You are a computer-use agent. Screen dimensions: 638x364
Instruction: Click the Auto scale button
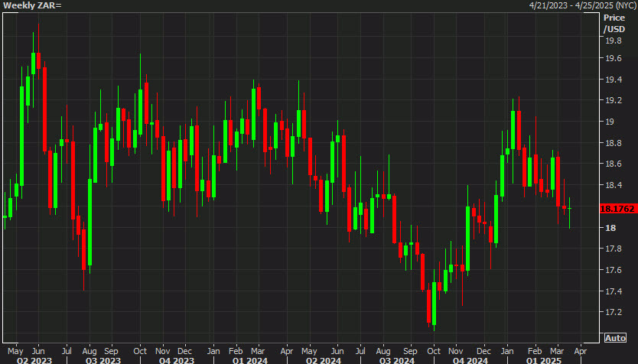pos(615,338)
